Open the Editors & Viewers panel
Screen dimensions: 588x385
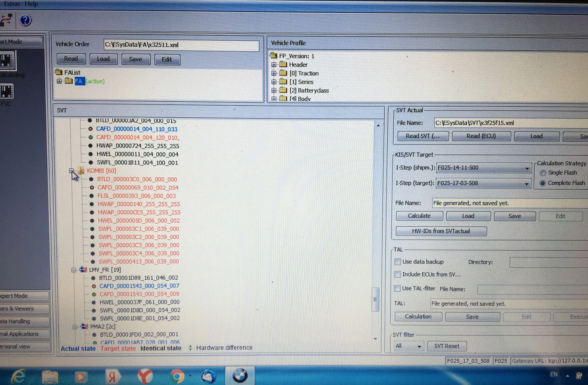click(x=24, y=309)
